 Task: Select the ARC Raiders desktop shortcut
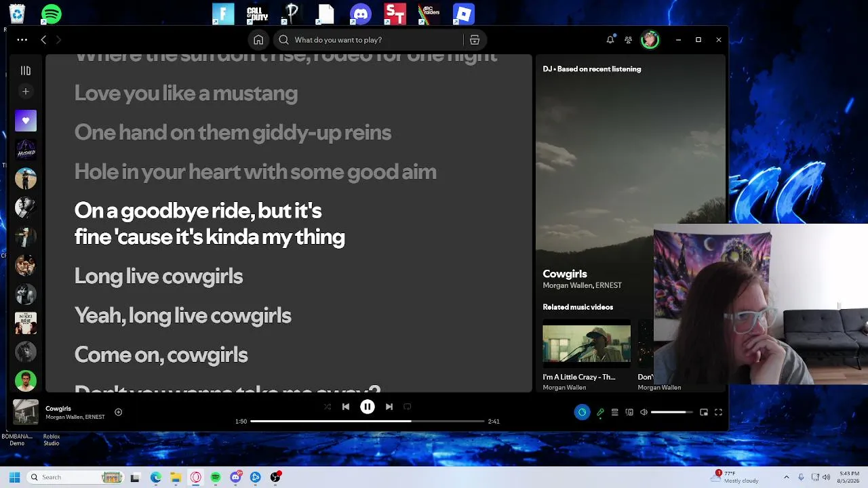(429, 14)
